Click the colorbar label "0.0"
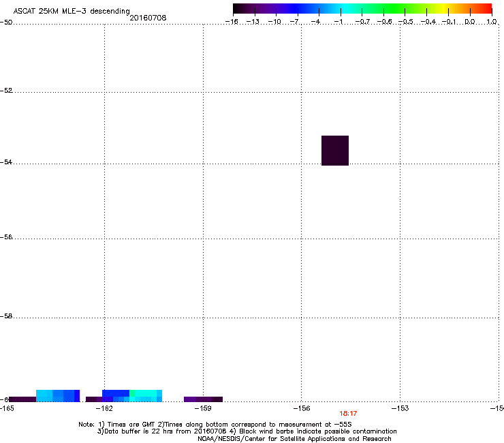 (470, 22)
